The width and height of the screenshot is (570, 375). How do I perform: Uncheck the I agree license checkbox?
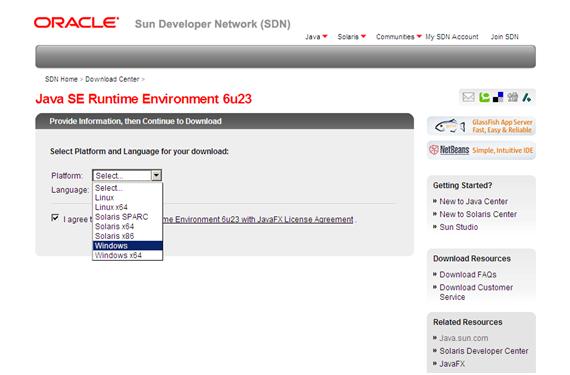(55, 218)
